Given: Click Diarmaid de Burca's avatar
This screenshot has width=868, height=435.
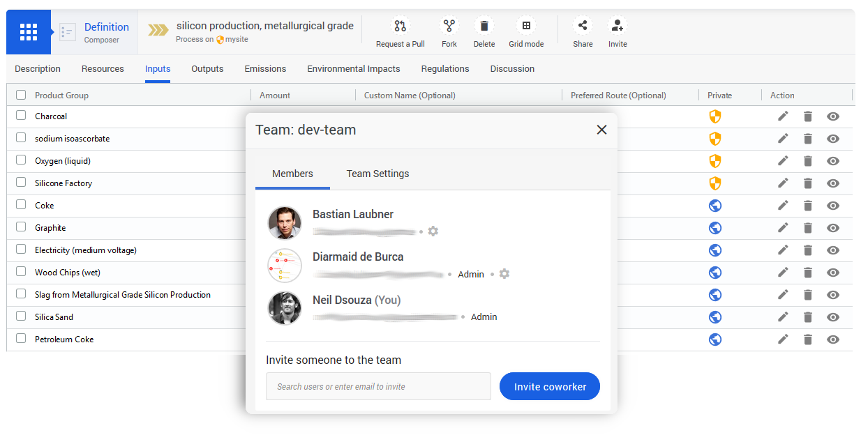Looking at the screenshot, I should (x=285, y=266).
